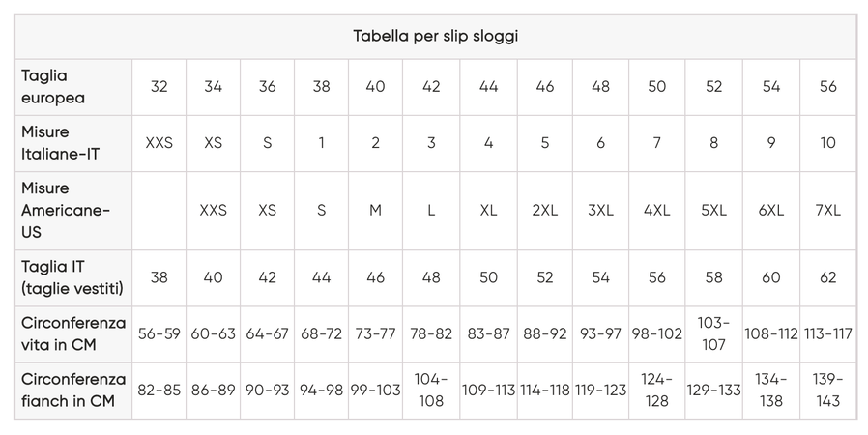Select the 7XL American size cell
The height and width of the screenshot is (435, 868).
point(827,211)
